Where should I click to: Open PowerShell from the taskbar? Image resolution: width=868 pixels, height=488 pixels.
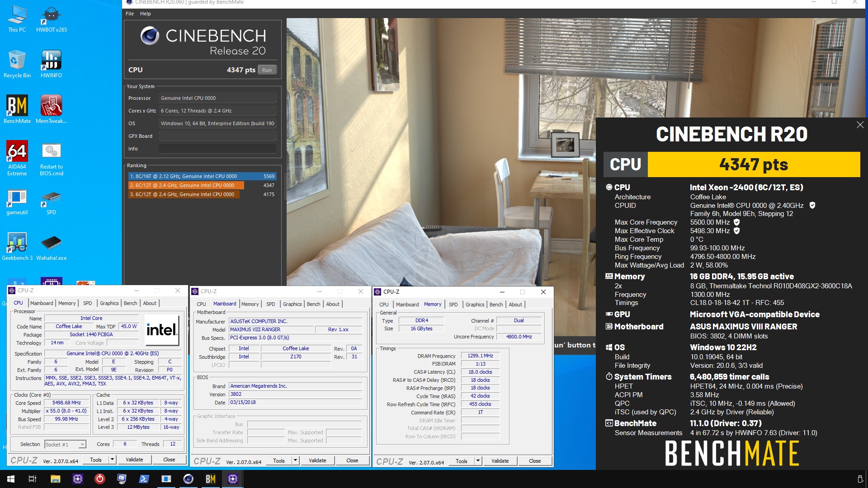144,479
